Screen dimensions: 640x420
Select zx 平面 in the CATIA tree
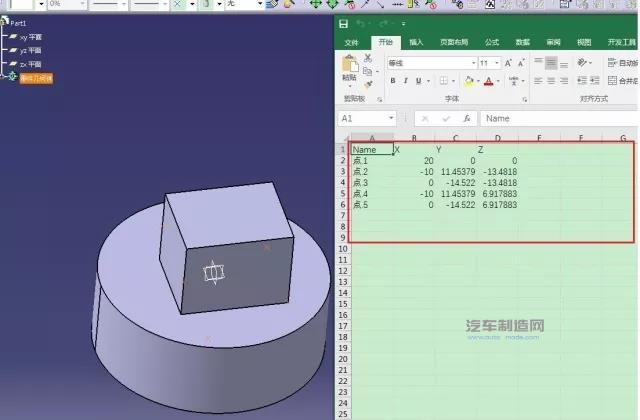click(31, 64)
